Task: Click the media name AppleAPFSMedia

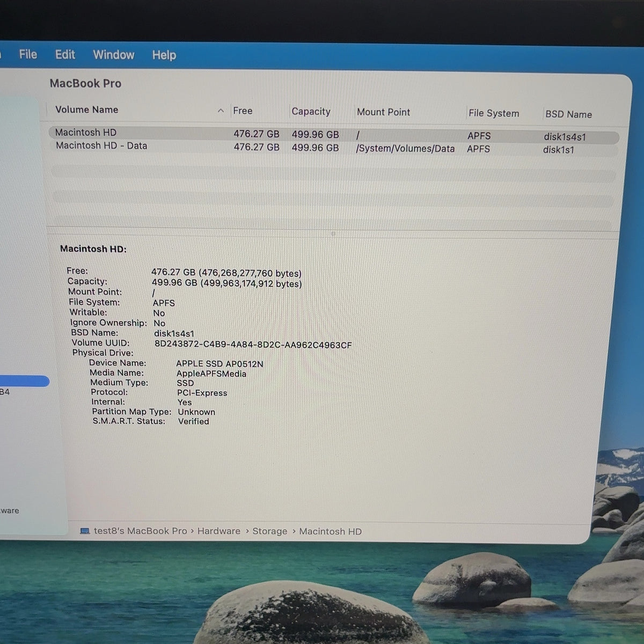Action: (211, 374)
